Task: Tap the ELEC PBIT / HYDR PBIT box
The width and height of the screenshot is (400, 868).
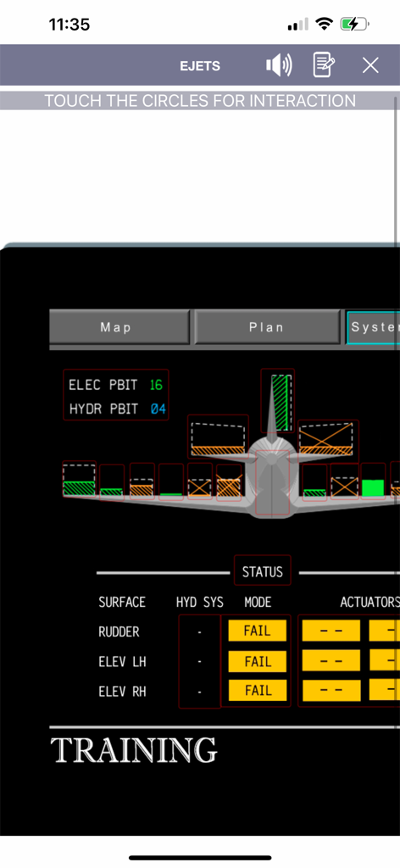Action: click(115, 395)
